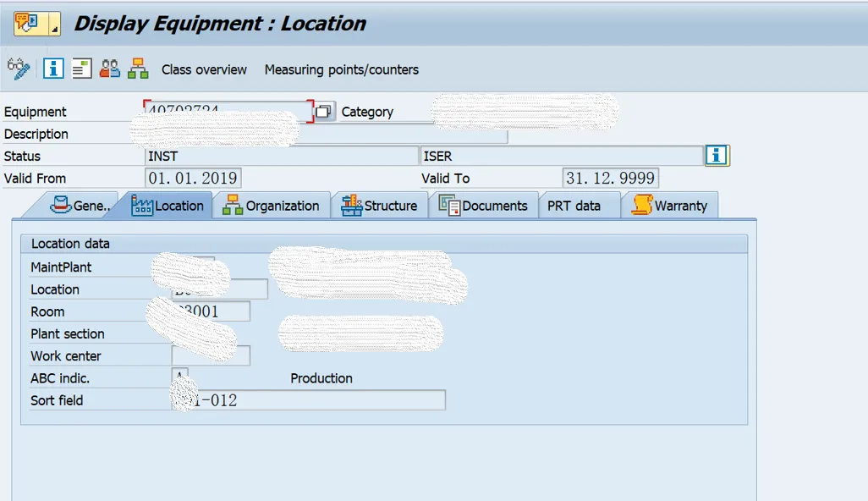Click the Plant section label

click(68, 333)
